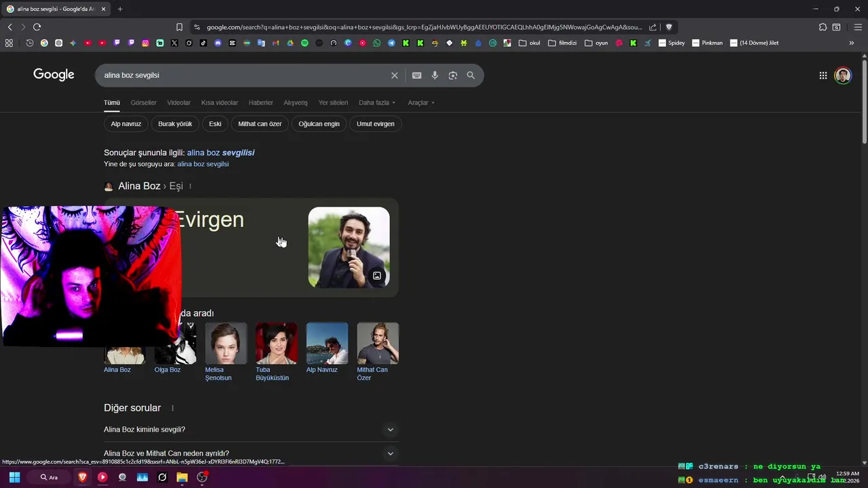
Task: Follow the corrected 'alina boz sevgilisi' link
Action: click(220, 152)
